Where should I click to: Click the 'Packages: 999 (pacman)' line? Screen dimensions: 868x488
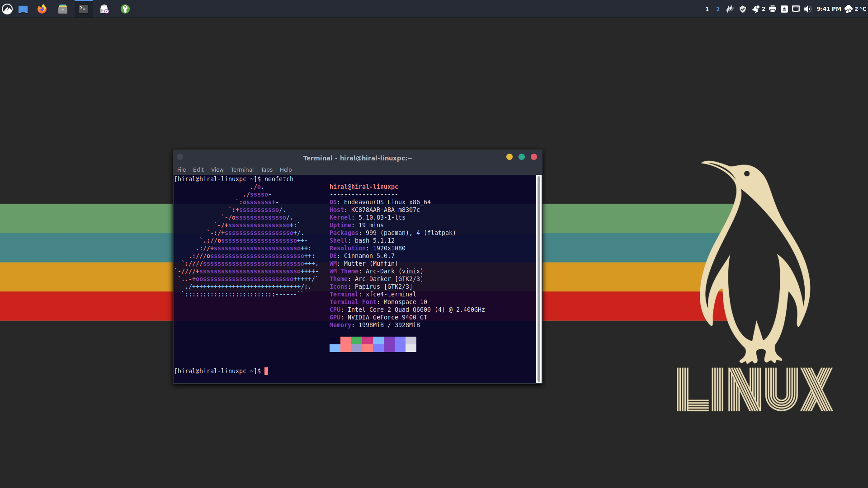pos(393,233)
